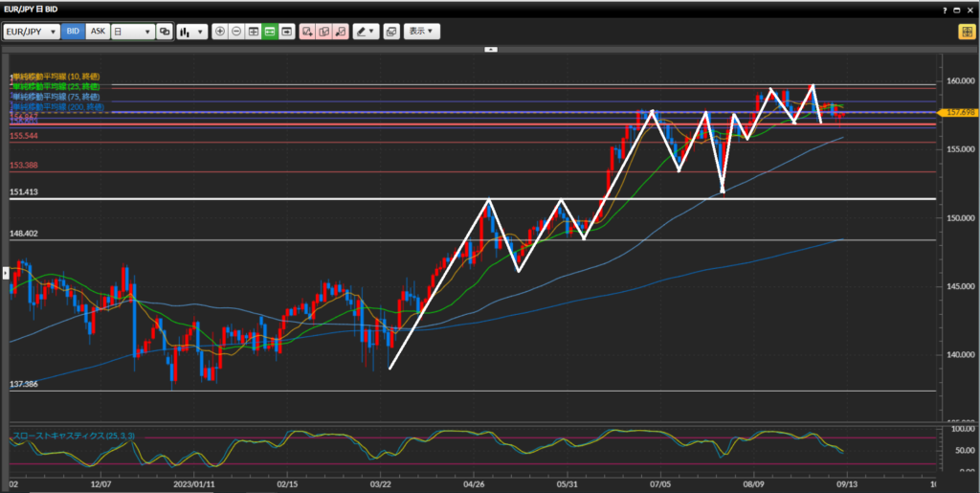Click the linked-windows icon after timeframe dropdown
The height and width of the screenshot is (493, 980).
point(165,32)
